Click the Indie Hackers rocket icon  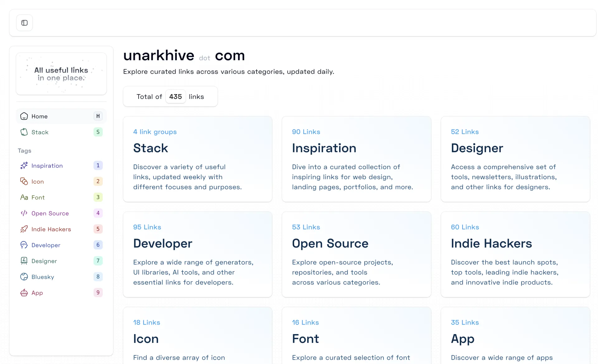tap(24, 229)
